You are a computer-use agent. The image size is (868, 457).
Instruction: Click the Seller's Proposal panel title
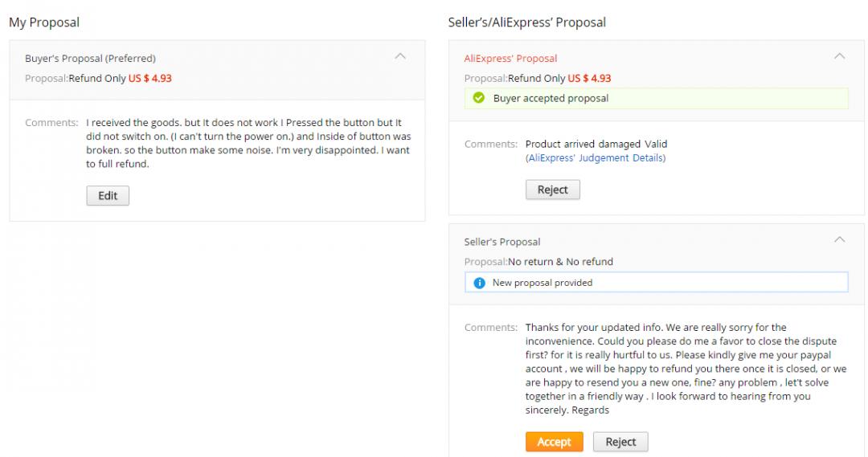[502, 242]
